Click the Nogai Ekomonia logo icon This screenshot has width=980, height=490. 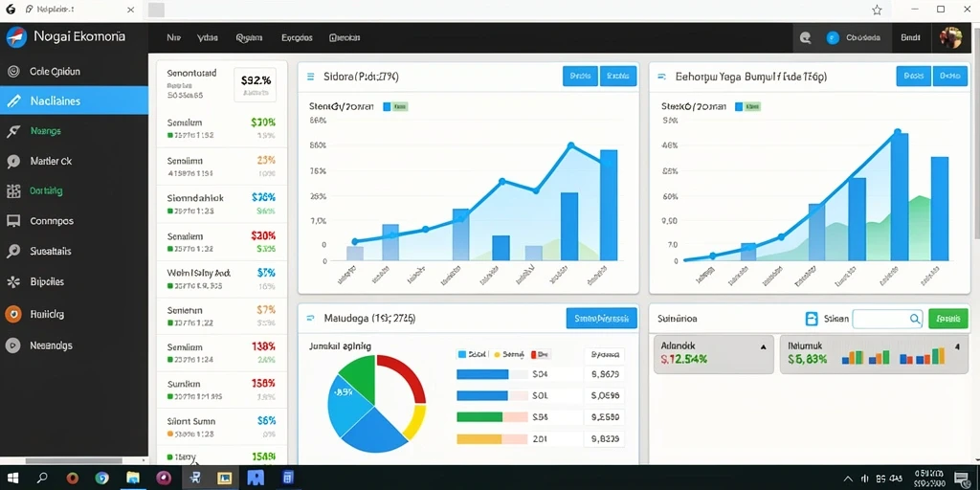click(x=15, y=37)
